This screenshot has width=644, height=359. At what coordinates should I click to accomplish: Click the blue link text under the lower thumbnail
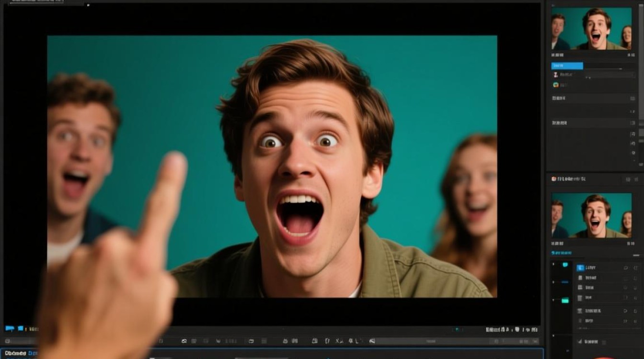[x=562, y=253]
